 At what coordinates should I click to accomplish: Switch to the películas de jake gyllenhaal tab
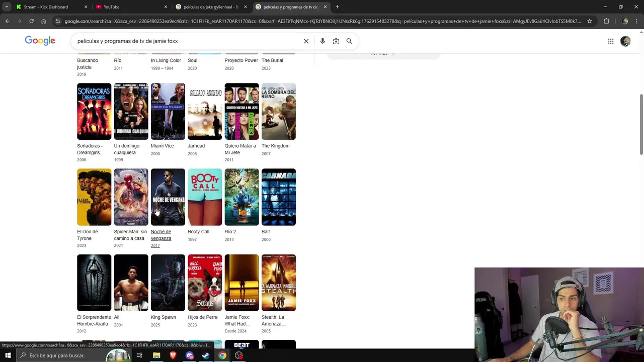point(210,7)
